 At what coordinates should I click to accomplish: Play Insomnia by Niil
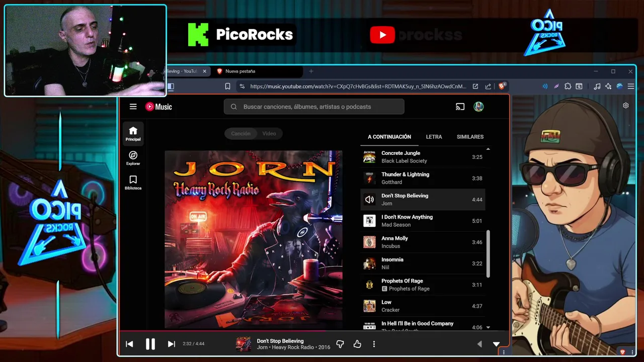click(x=423, y=263)
